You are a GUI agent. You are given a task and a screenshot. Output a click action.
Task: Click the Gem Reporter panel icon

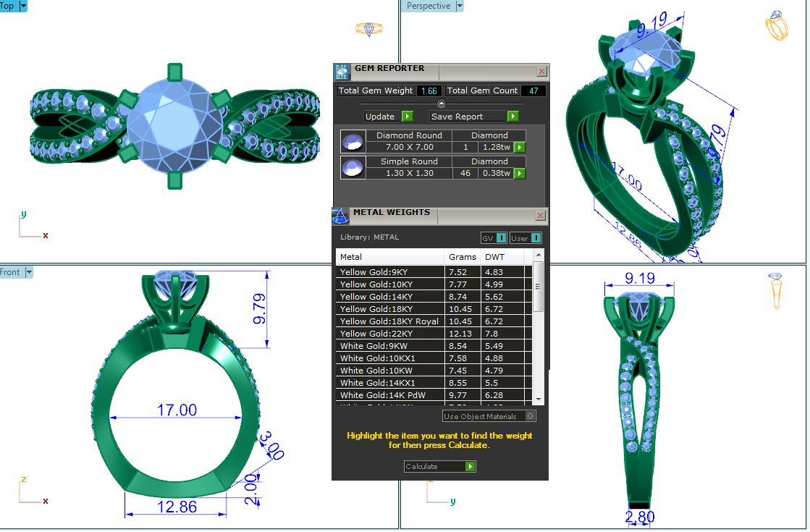(x=342, y=72)
